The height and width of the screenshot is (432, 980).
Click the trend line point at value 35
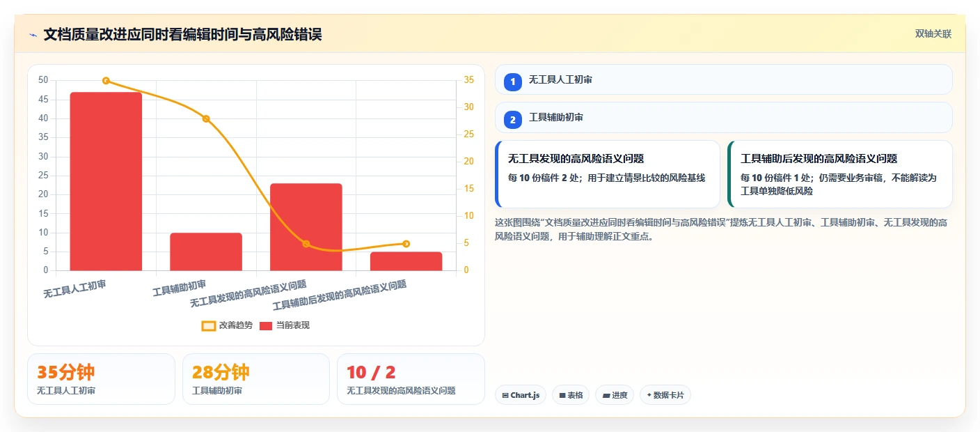[x=106, y=81]
